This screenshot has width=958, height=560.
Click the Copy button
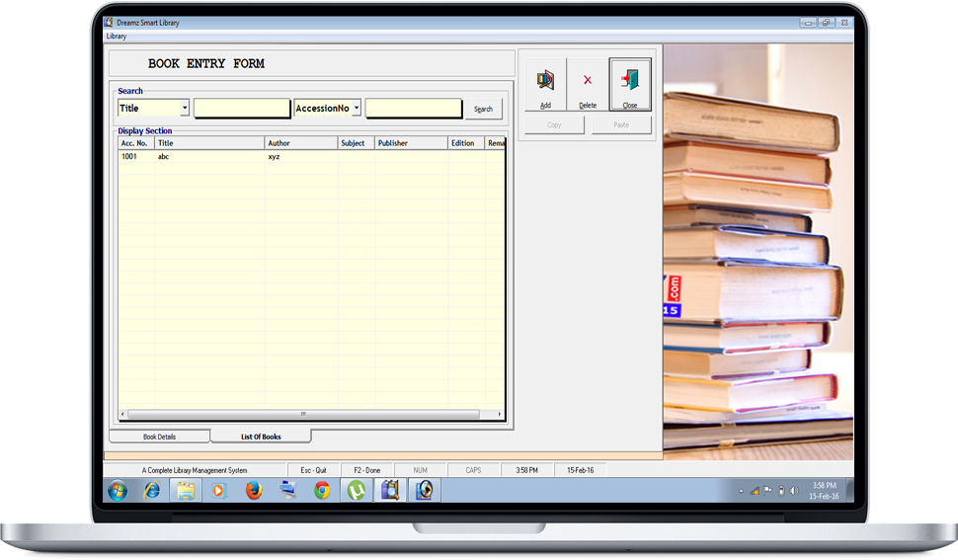554,124
